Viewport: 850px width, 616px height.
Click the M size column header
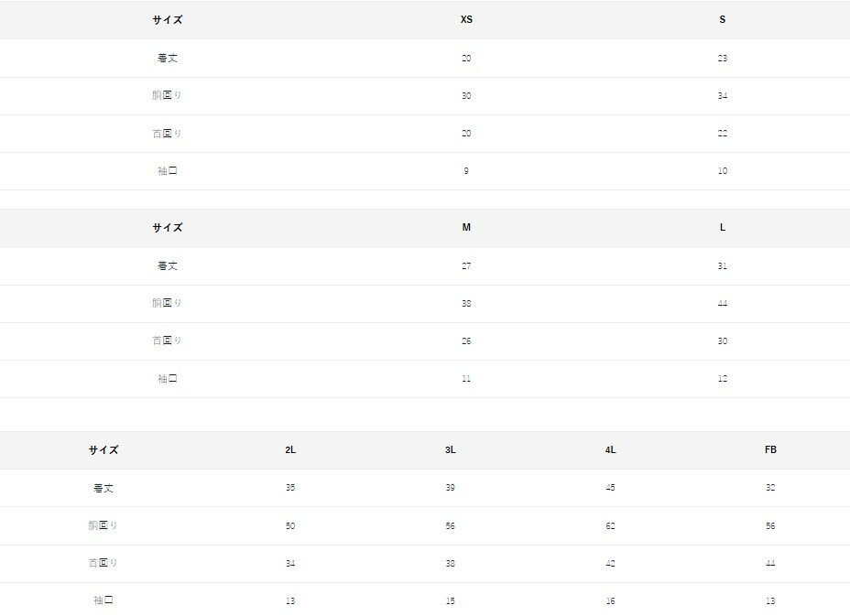[466, 228]
